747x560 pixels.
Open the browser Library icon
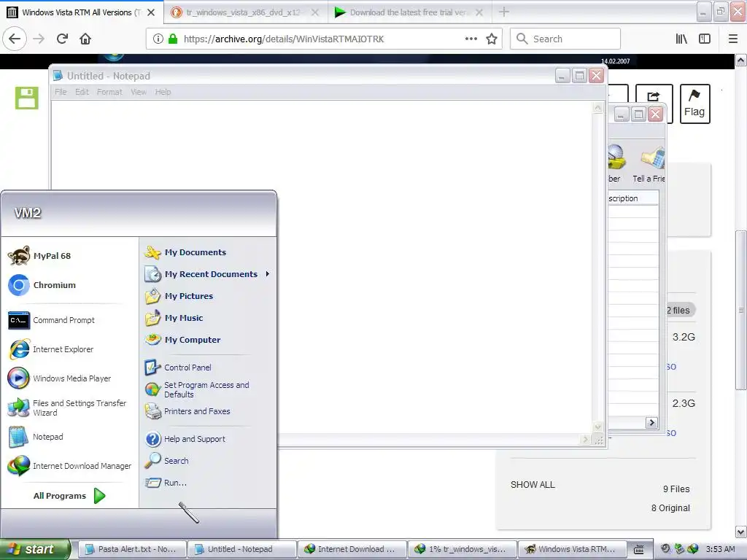tap(681, 39)
